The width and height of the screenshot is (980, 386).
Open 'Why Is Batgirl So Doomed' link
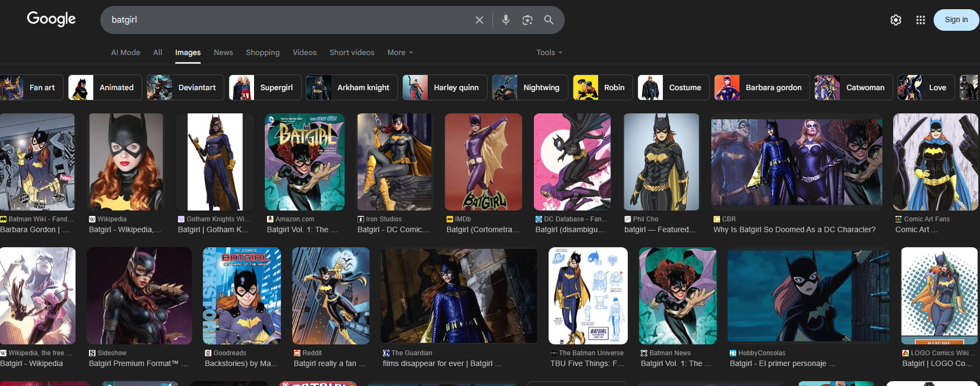[794, 229]
